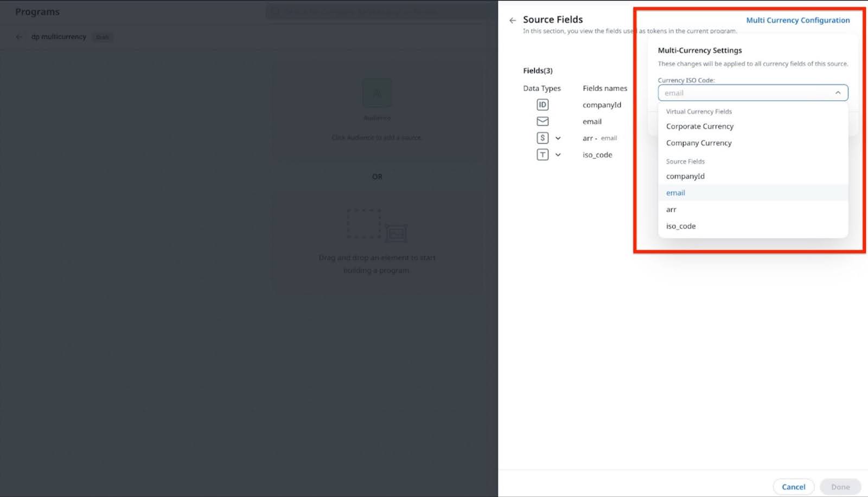Cancel the Source Fields panel
868x497 pixels.
pos(794,486)
